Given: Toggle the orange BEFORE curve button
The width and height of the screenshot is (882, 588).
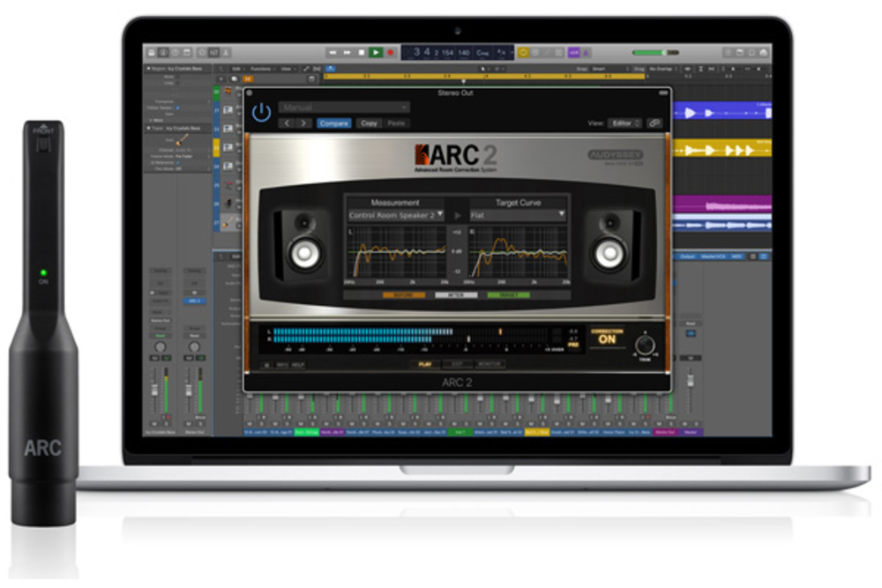Looking at the screenshot, I should pos(404,295).
